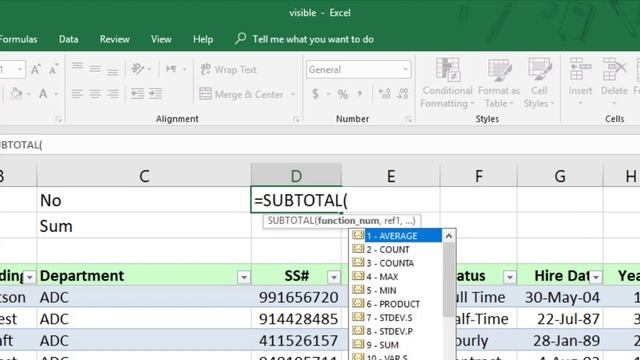Increase the indent

[x=155, y=94]
